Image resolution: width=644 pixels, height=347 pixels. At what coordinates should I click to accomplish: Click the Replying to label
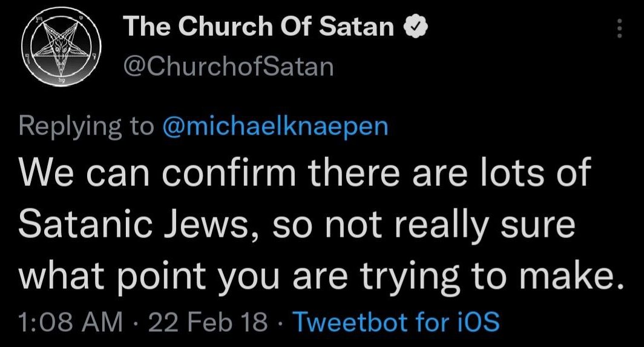(x=85, y=127)
